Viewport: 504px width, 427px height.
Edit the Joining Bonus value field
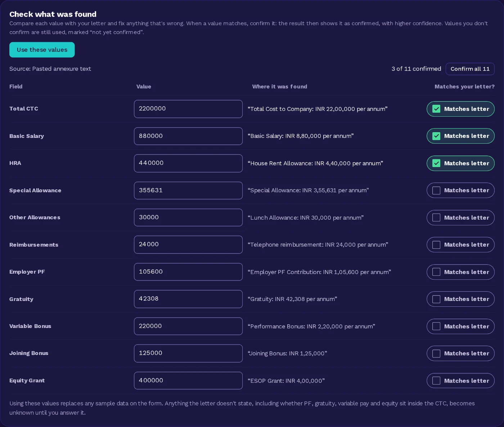coord(188,353)
